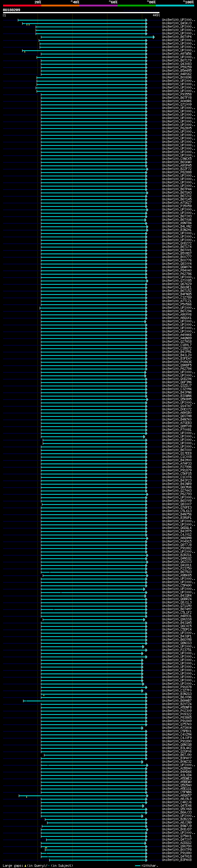This screenshot has width=197, height=868.
Task: Select hit UniRef100_B5A4M5
Action: coord(177,71)
